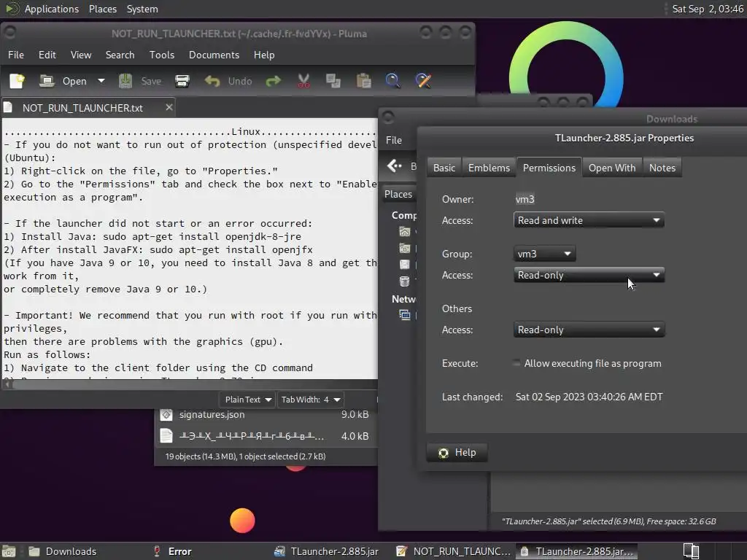This screenshot has height=560, width=747.
Task: Open Pluma Help menu
Action: coord(264,55)
